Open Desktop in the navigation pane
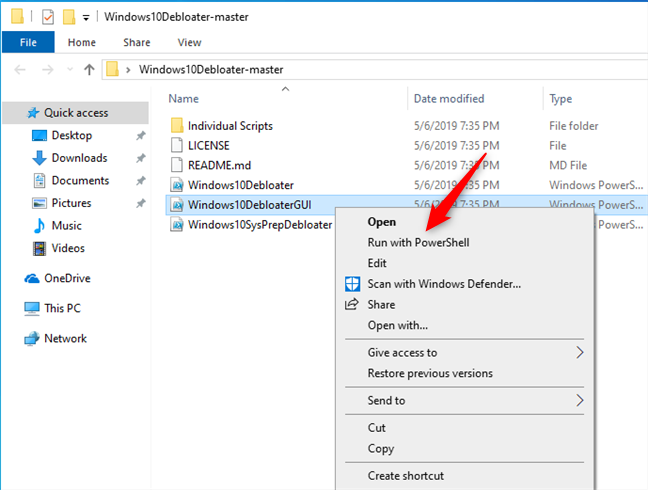Image resolution: width=648 pixels, height=490 pixels. tap(72, 135)
